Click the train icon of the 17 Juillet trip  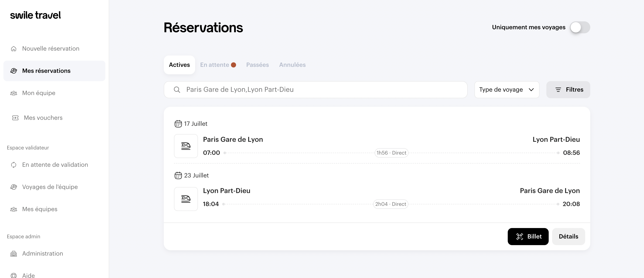[186, 146]
